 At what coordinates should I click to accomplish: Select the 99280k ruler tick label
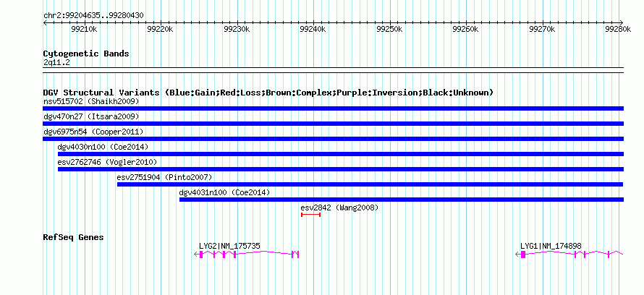618,29
